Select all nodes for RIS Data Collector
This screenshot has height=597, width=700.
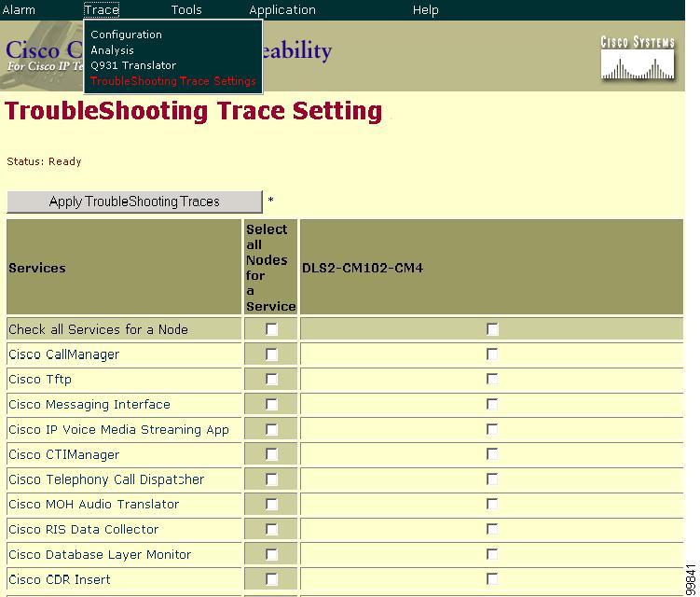[271, 529]
